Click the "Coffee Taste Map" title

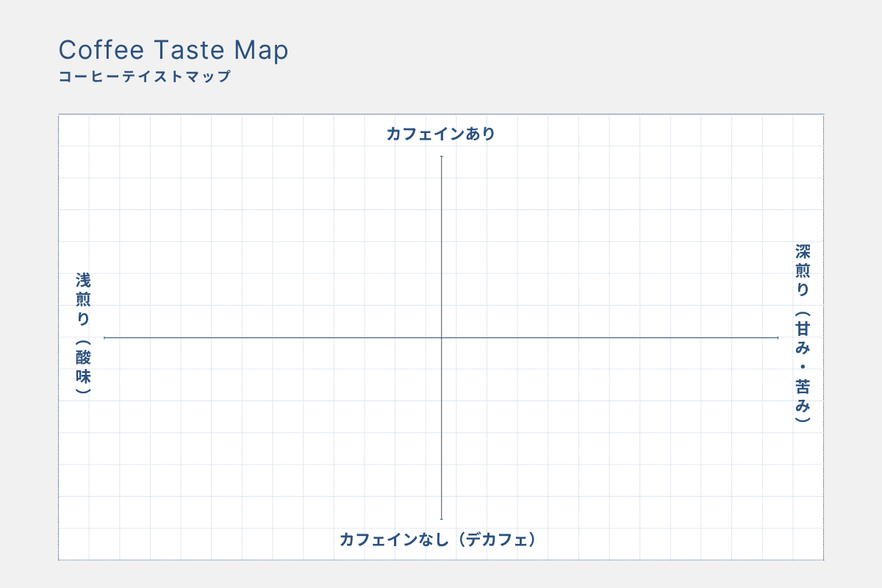click(x=173, y=50)
